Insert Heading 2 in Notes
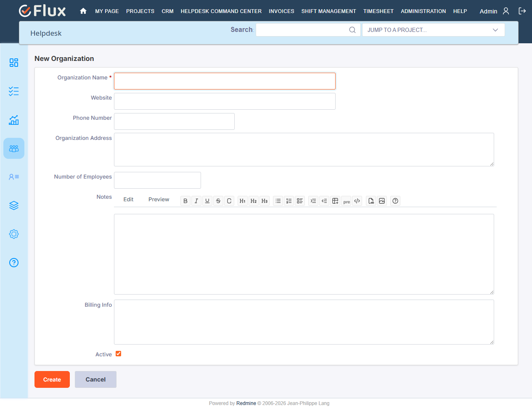Viewport: 532px width, 408px height. (254, 201)
